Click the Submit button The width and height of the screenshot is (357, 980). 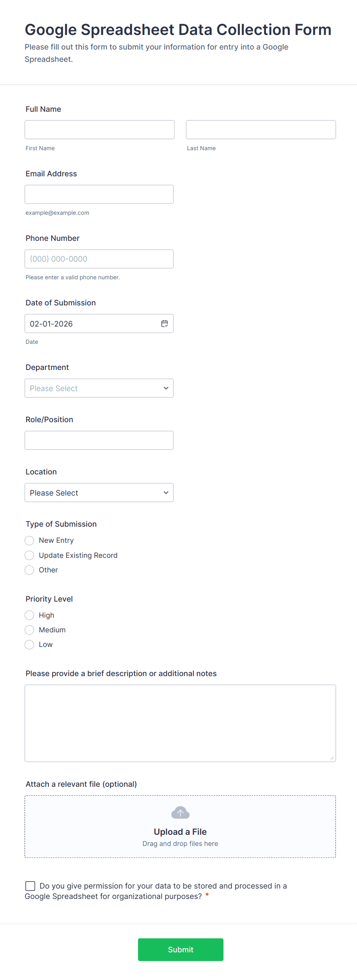180,949
